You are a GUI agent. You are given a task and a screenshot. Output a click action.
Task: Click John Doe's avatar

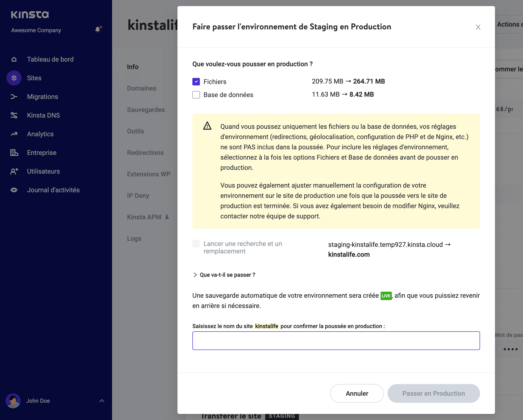click(x=13, y=401)
